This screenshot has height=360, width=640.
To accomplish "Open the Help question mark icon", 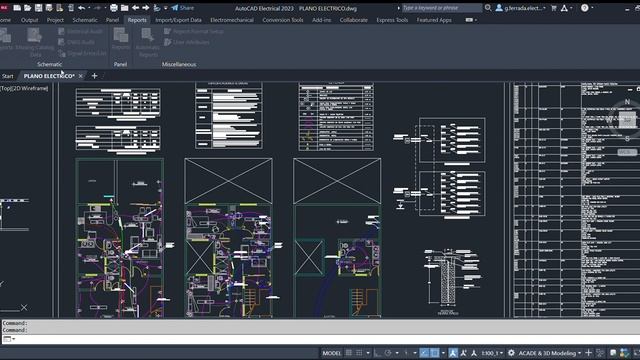I will coord(584,8).
